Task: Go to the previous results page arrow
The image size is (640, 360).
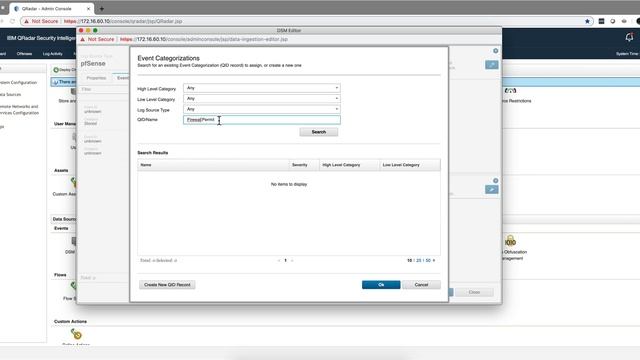Action: click(279, 260)
